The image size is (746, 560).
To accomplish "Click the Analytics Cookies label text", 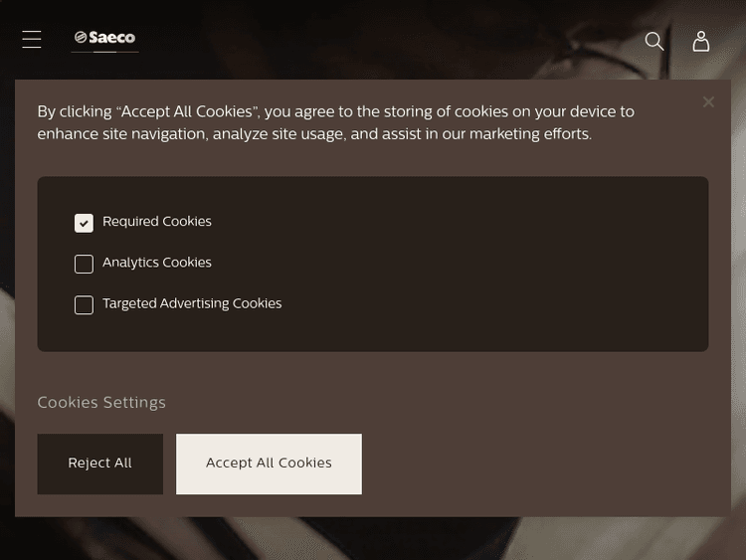I will tap(157, 263).
